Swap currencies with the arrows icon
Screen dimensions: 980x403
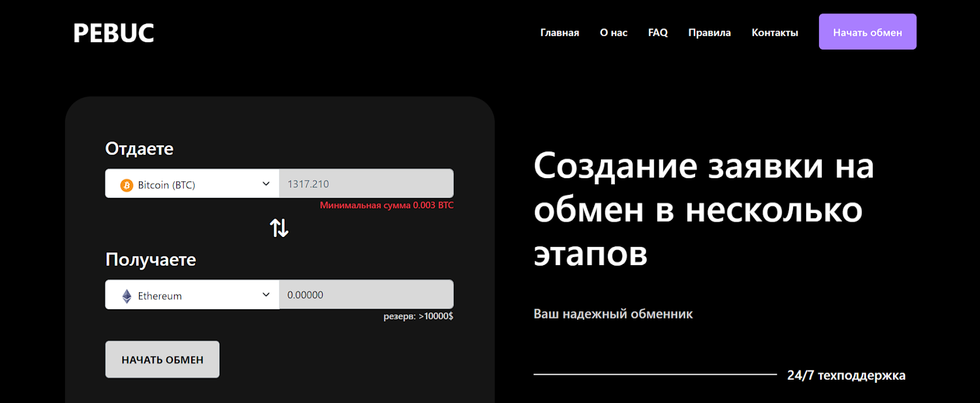(x=279, y=228)
